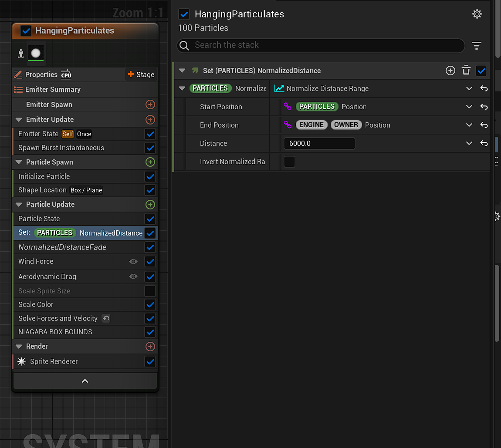Enable the Scale Sprite Size module
The image size is (501, 448).
pyautogui.click(x=150, y=291)
